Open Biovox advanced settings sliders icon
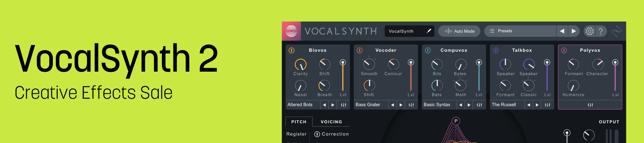This screenshot has width=644, height=143. click(x=343, y=105)
